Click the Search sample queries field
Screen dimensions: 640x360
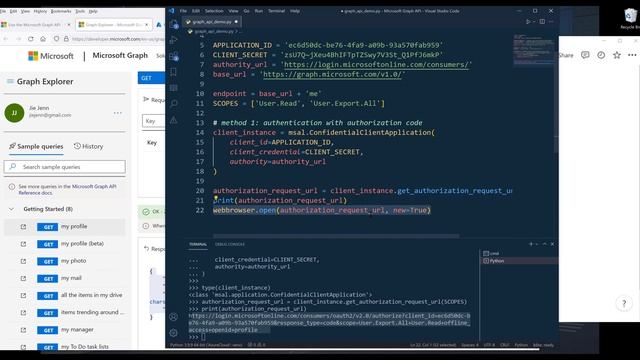pyautogui.click(x=64, y=167)
